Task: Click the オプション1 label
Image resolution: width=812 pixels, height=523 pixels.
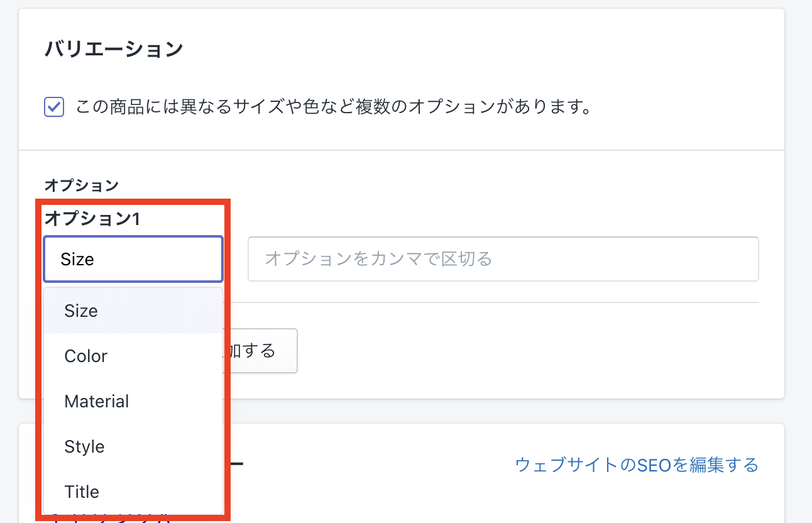Action: coord(92,219)
